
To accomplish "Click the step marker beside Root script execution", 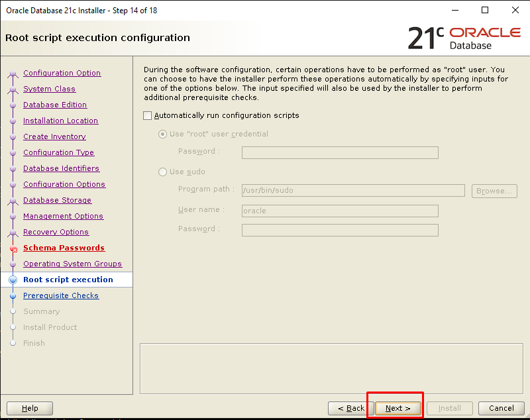I will pos(13,280).
